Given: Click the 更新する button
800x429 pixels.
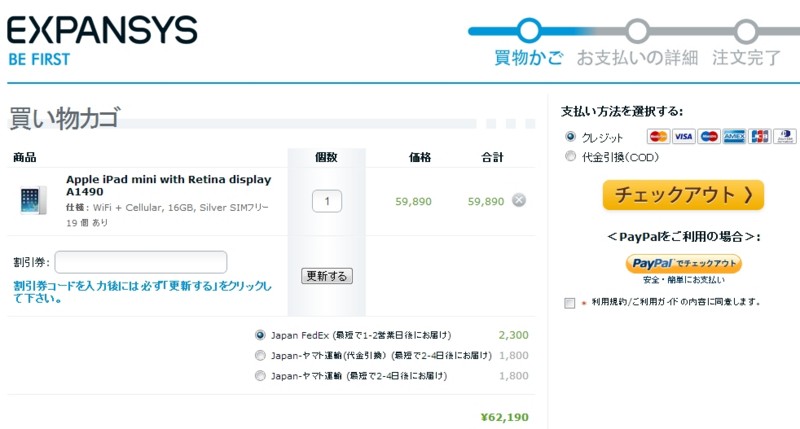Looking at the screenshot, I should click(x=327, y=276).
